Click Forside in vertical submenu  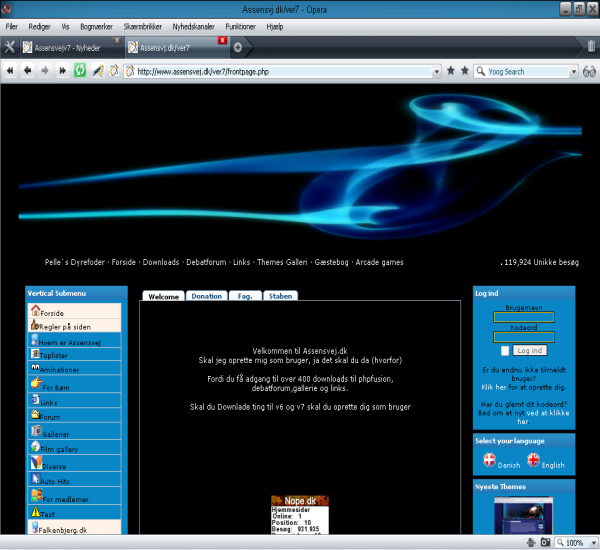(x=75, y=310)
